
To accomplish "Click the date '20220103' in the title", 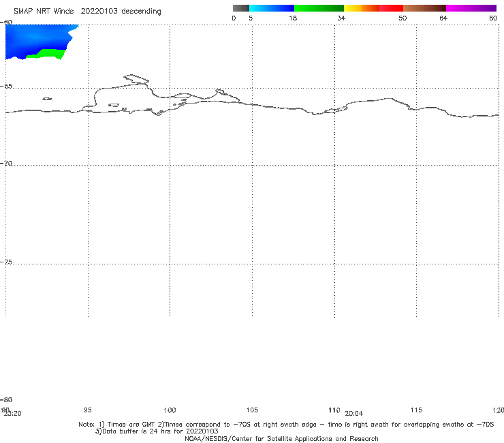I will (x=99, y=11).
